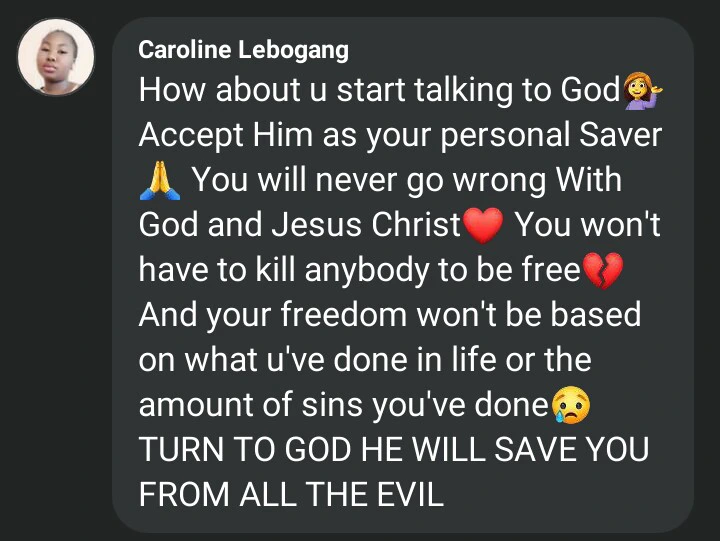Tap the broken heart emoji
This screenshot has height=541, width=720.
[602, 270]
